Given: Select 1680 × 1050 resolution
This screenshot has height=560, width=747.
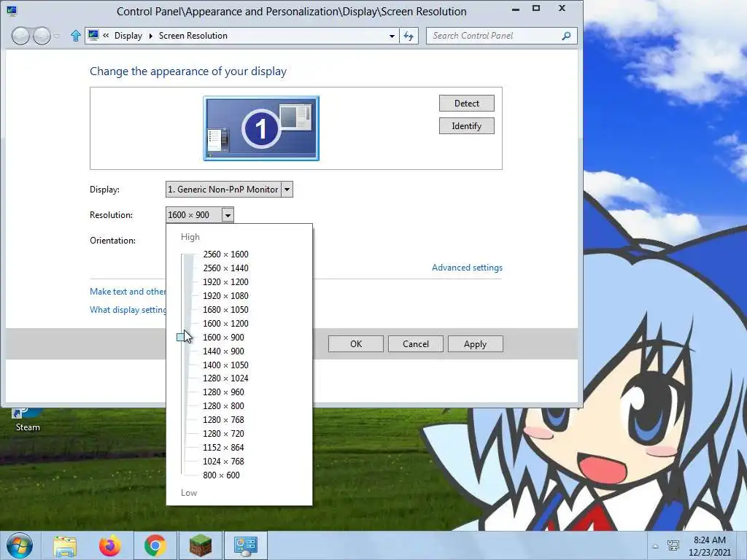Looking at the screenshot, I should pyautogui.click(x=225, y=309).
